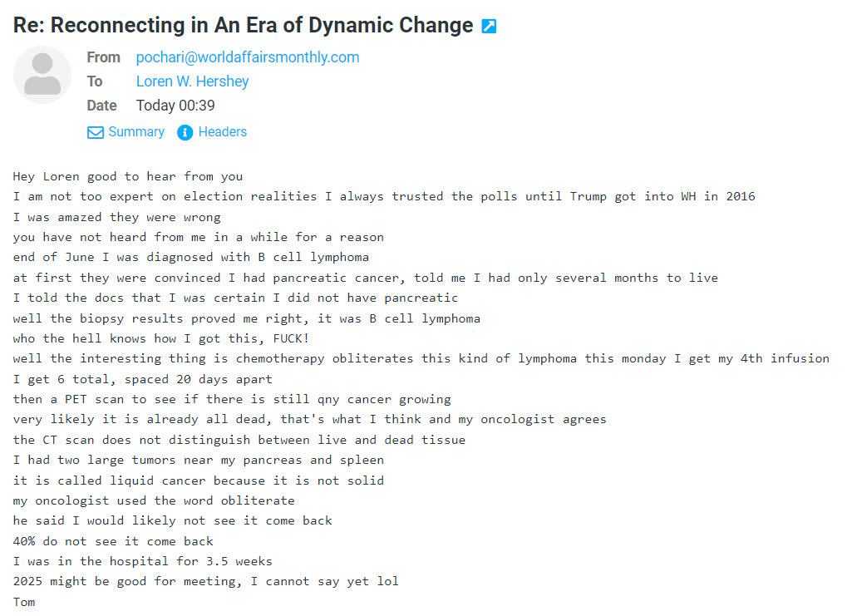Viewport: 847px width, 616px height.
Task: Click the "Today 00:39" date value
Action: (x=175, y=106)
